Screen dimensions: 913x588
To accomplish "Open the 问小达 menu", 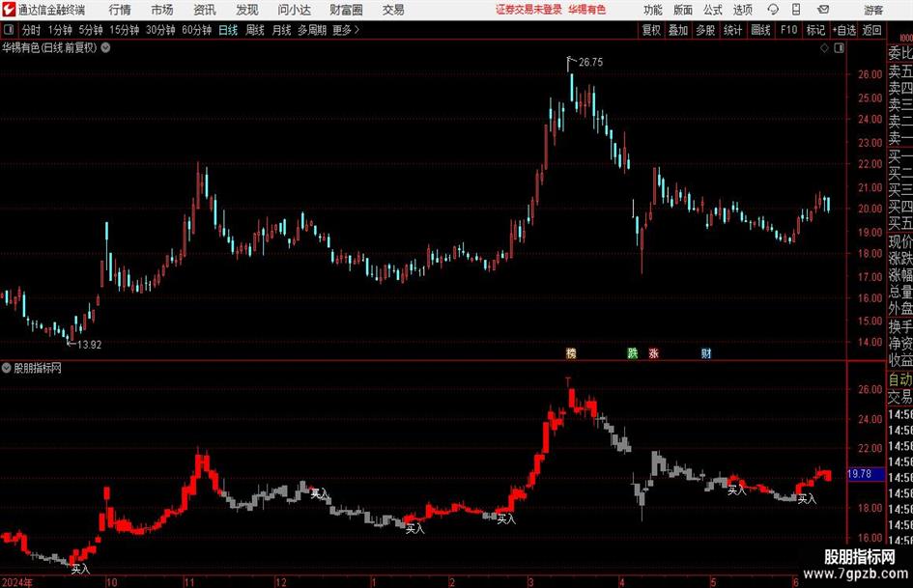I will 294,10.
